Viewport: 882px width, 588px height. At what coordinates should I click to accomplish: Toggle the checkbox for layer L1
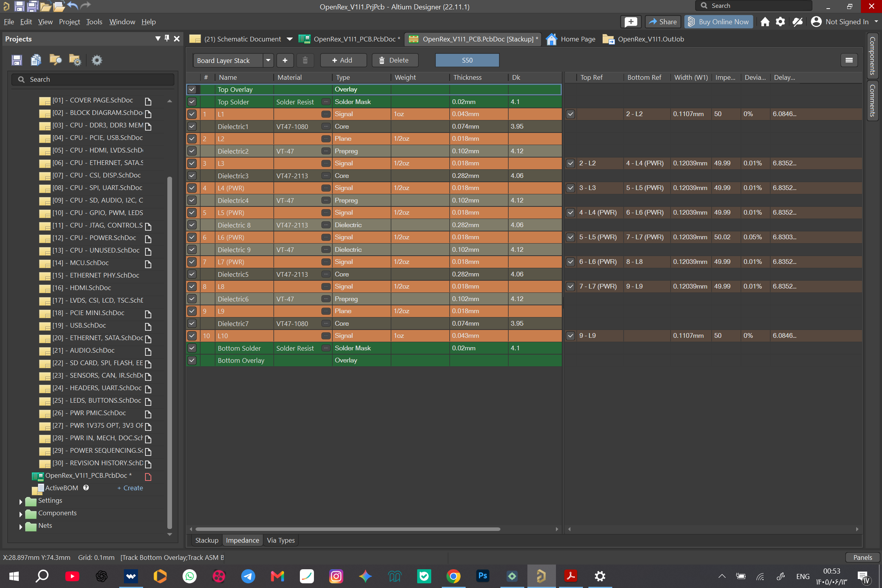(192, 114)
